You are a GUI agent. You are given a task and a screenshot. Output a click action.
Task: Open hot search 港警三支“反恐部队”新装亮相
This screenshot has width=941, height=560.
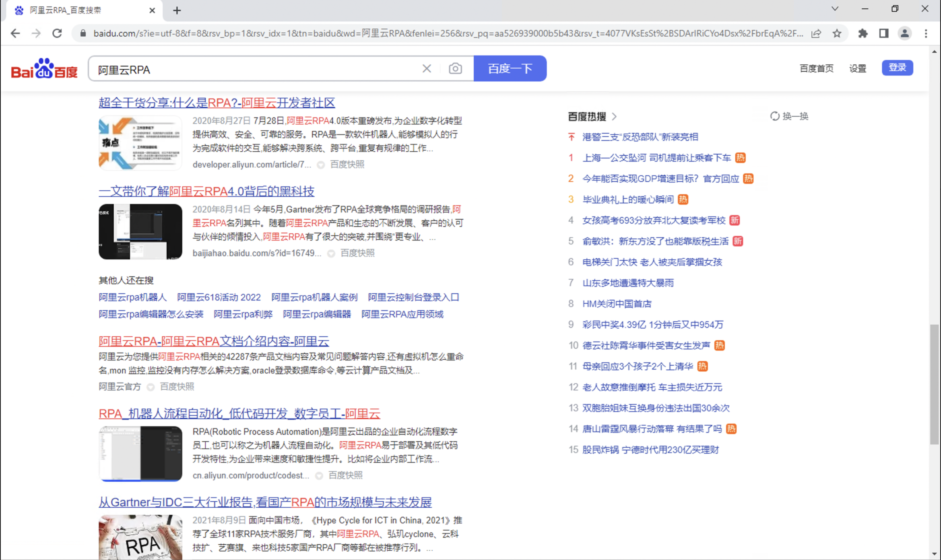pyautogui.click(x=640, y=137)
